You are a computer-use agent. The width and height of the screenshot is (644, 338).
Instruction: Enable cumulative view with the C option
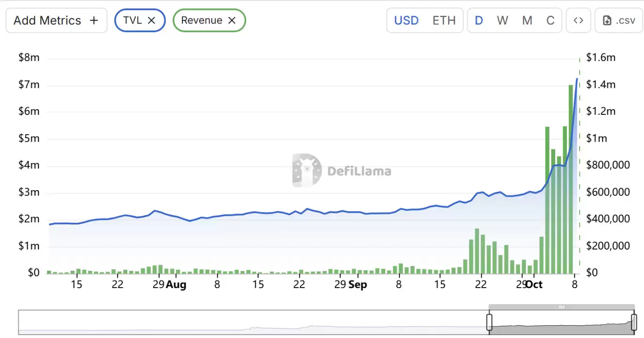pos(550,20)
